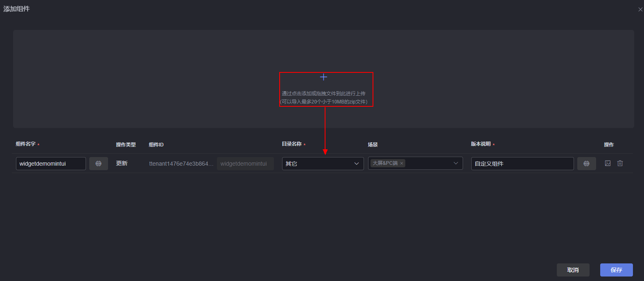Click the 操作 column header
This screenshot has height=281, width=644.
coord(609,145)
